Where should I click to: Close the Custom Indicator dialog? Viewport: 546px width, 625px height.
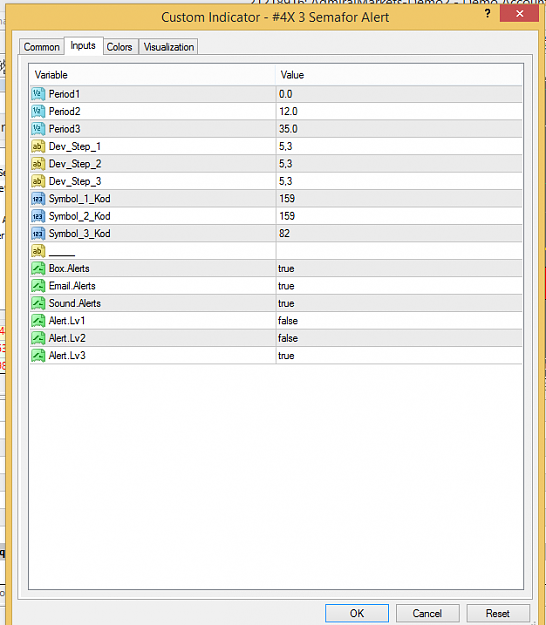pyautogui.click(x=519, y=14)
